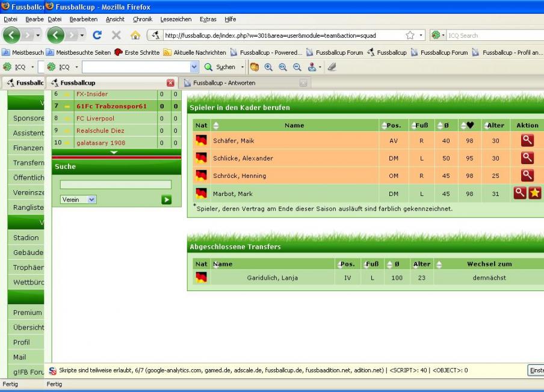Image resolution: width=544 pixels, height=392 pixels.
Task: Open the Chronik menu
Action: click(x=142, y=19)
